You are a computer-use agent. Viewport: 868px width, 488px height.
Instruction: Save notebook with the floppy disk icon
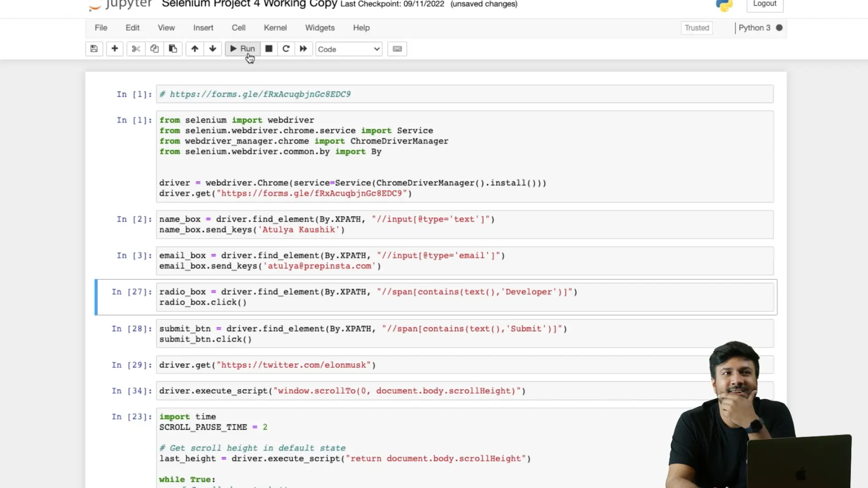(94, 49)
